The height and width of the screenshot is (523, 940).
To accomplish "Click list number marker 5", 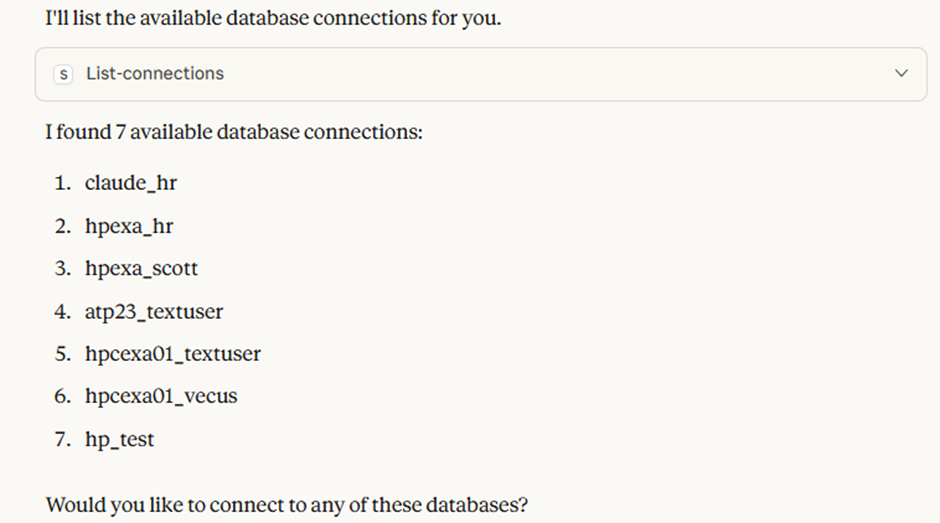I will point(63,354).
